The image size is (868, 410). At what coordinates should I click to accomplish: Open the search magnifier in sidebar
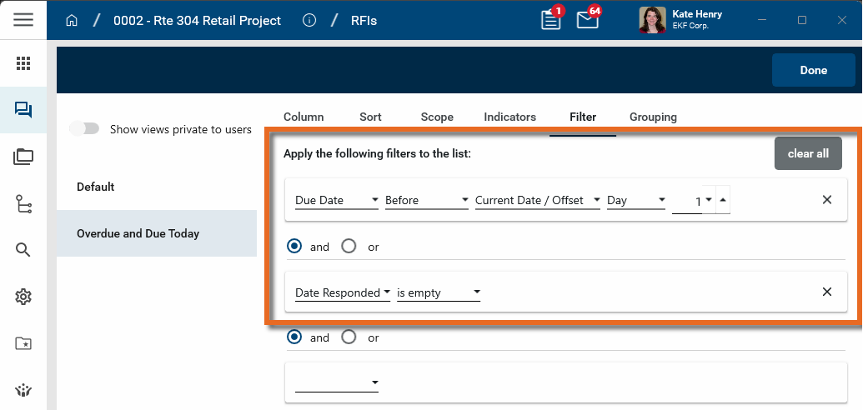click(x=23, y=250)
